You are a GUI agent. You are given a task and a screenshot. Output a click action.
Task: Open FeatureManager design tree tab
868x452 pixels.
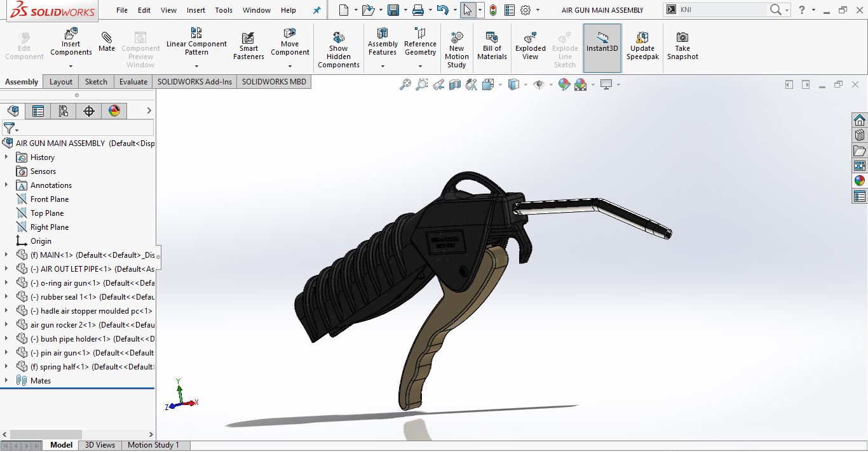coord(13,111)
